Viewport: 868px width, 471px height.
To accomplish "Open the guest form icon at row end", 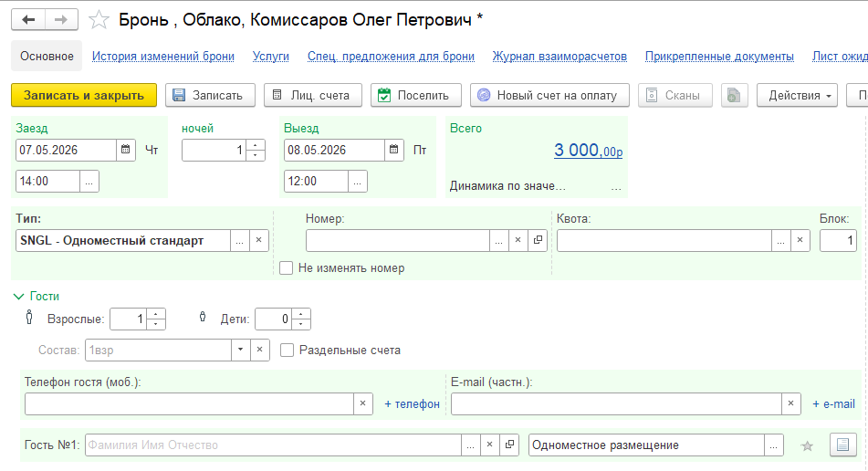I will [842, 445].
